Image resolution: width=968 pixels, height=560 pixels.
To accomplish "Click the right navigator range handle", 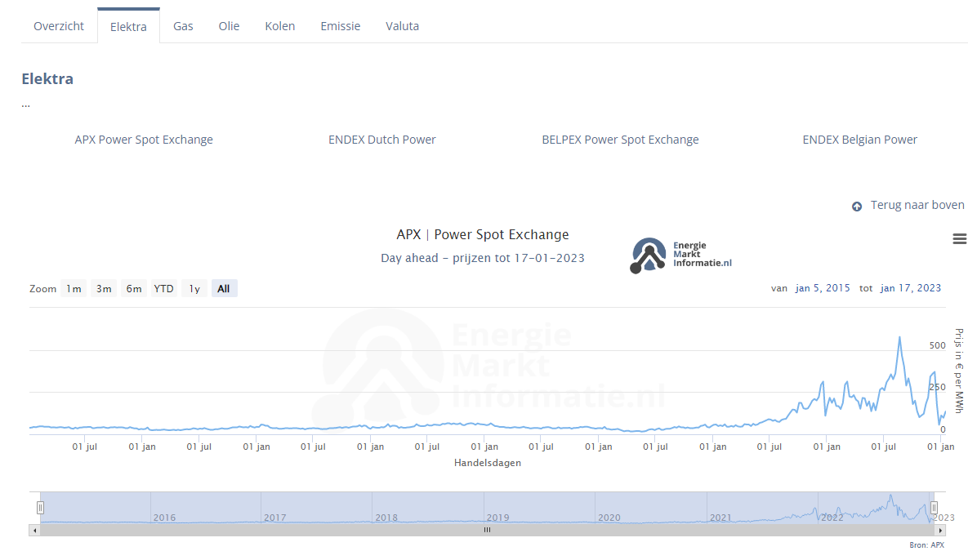I will click(x=934, y=508).
